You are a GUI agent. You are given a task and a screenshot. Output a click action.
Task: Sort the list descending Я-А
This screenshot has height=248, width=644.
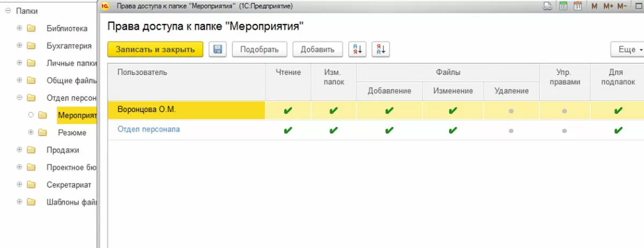380,49
